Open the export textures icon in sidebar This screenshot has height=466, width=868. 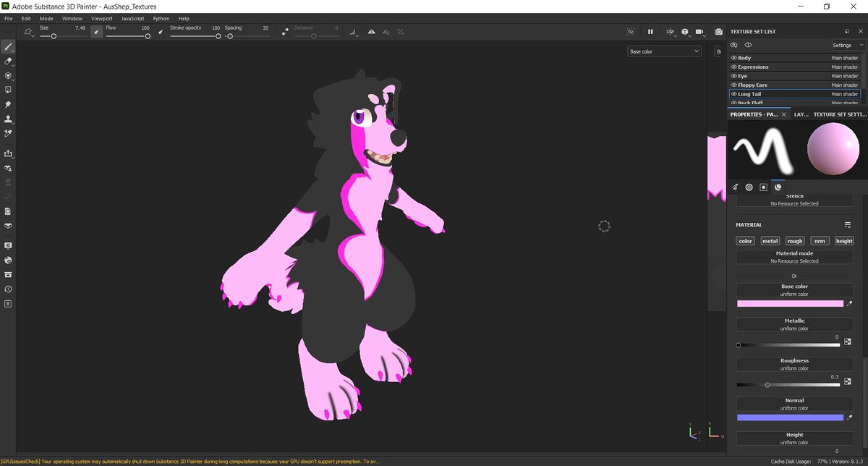point(8,153)
